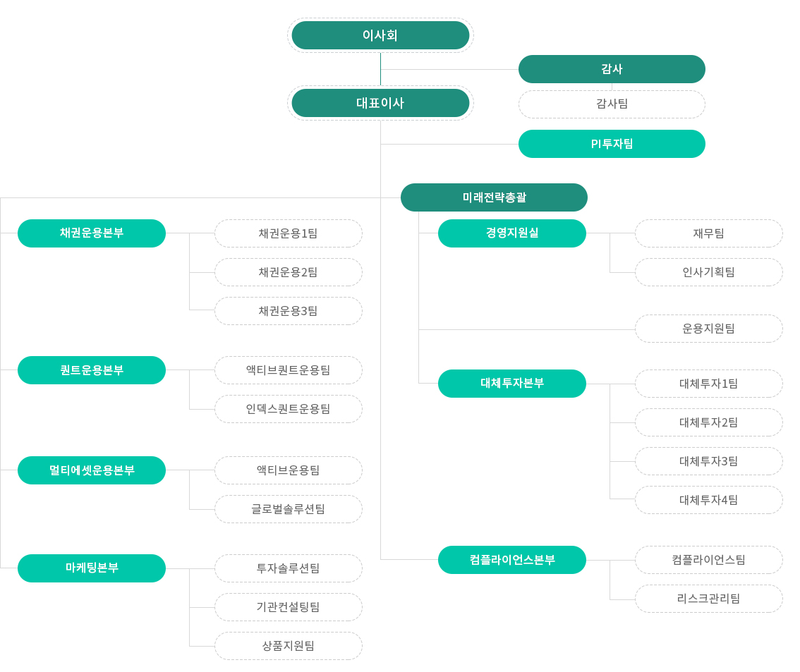Click the 글로벌솔루션팀 team box

289,509
